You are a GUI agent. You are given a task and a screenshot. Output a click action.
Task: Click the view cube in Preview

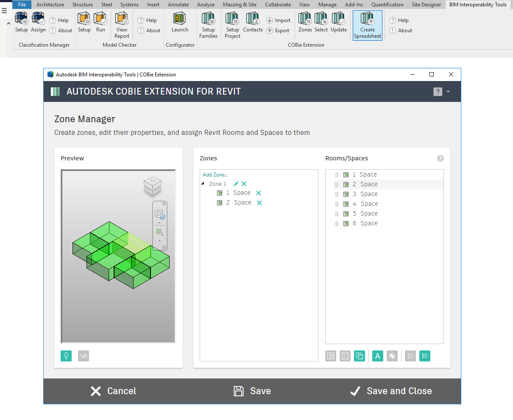coord(153,187)
